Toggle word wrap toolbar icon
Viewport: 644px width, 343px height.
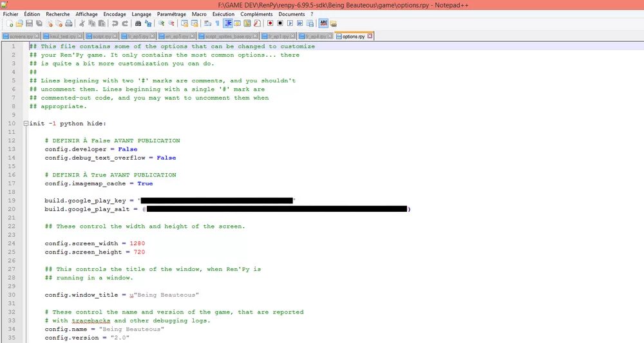click(207, 23)
